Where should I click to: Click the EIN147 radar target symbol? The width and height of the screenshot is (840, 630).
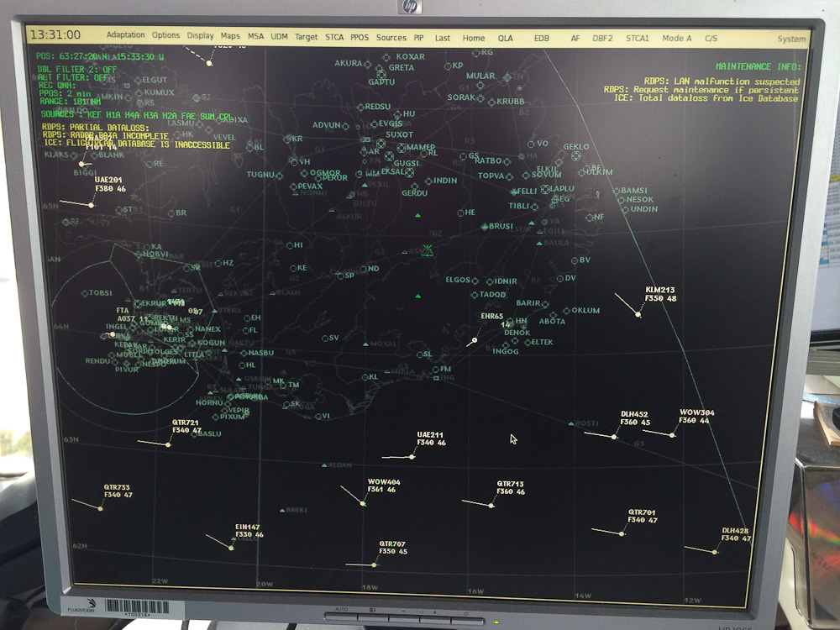pos(231,548)
